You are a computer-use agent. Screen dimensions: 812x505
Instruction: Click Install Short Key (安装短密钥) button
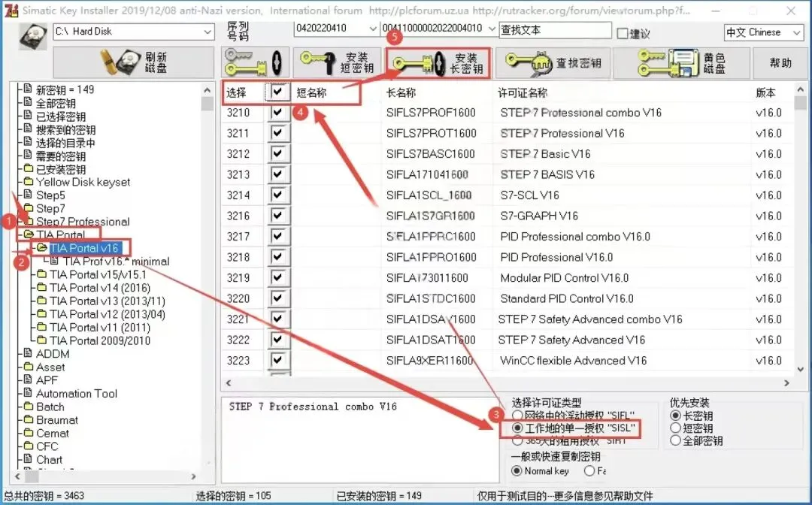338,62
